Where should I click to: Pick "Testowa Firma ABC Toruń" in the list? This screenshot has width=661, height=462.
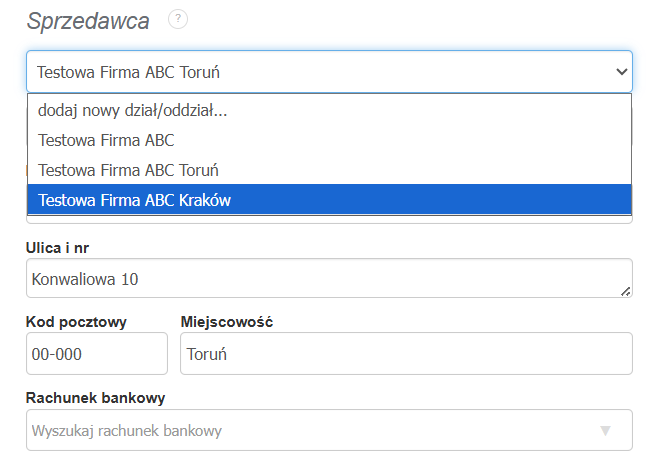tap(129, 170)
